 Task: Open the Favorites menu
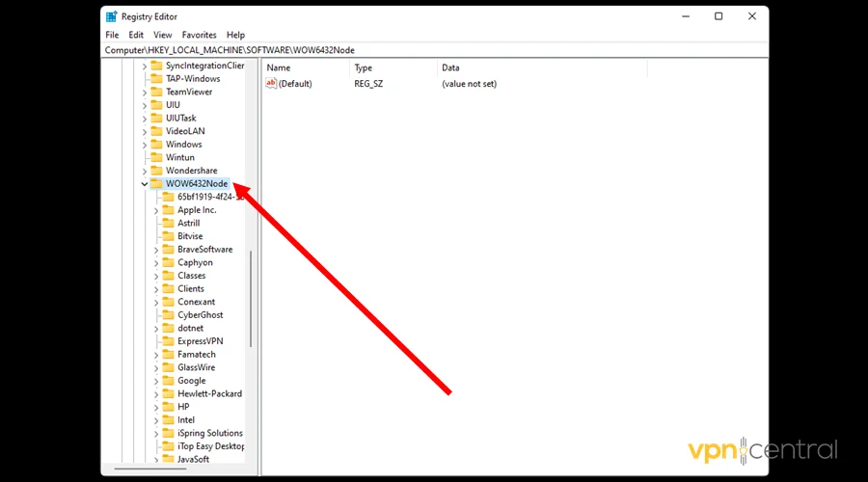click(200, 35)
